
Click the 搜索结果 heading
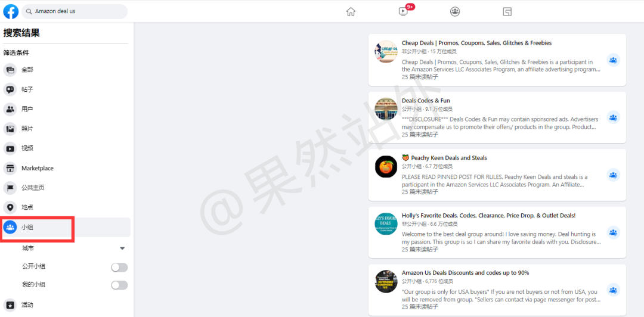point(21,33)
